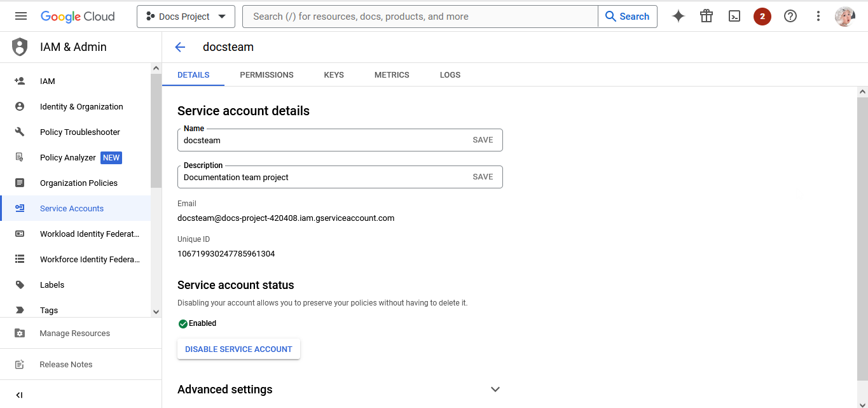Open Identity & Organization page link
Viewport: 868px width, 408px height.
pos(75,106)
